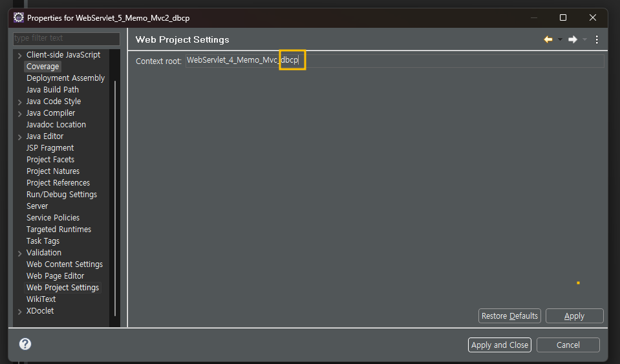Click Apply and Close button

coord(500,345)
